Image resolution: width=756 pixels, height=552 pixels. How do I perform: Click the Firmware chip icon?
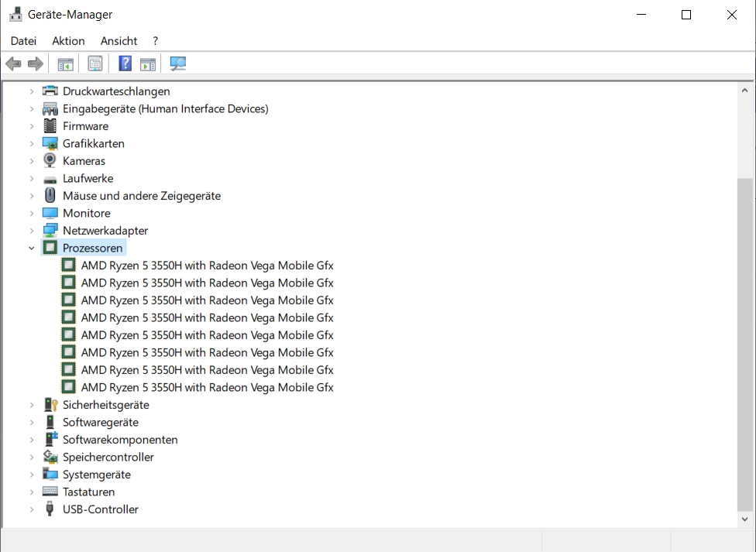tap(50, 126)
